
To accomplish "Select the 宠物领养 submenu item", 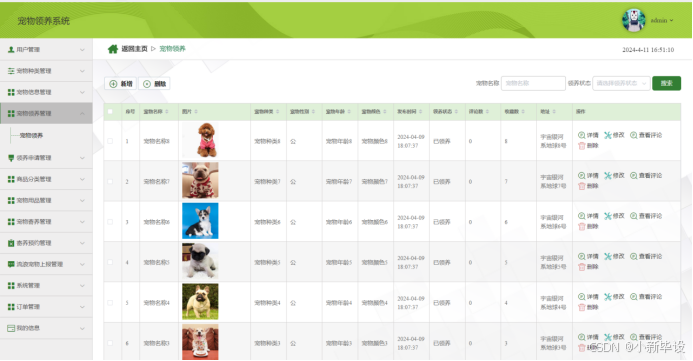I will tap(31, 136).
